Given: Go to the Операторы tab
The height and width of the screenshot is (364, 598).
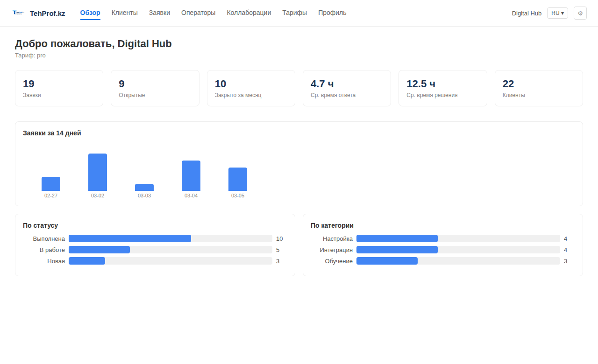Looking at the screenshot, I should click(198, 13).
